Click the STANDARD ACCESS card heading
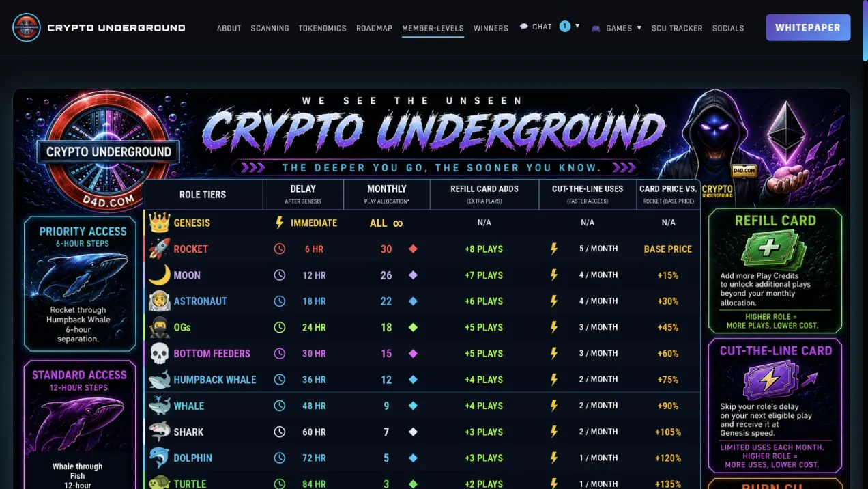Image resolution: width=868 pixels, height=489 pixels. pos(79,374)
